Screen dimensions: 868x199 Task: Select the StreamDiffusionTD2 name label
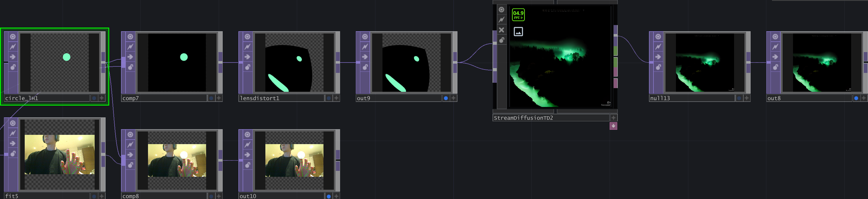(x=551, y=118)
